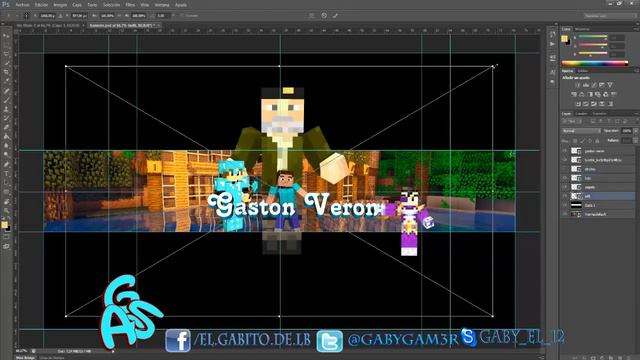Select the Rectangular Marquee tool
Image resolution: width=640 pixels, height=360 pixels.
[6, 45]
